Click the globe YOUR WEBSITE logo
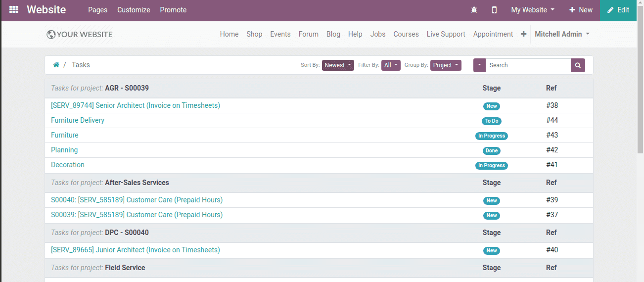 (79, 35)
